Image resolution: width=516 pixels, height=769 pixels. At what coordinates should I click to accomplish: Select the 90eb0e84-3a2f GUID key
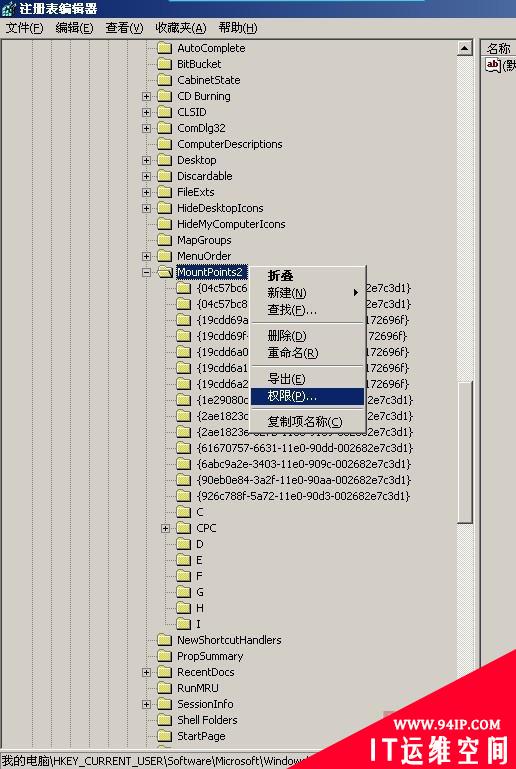(303, 480)
